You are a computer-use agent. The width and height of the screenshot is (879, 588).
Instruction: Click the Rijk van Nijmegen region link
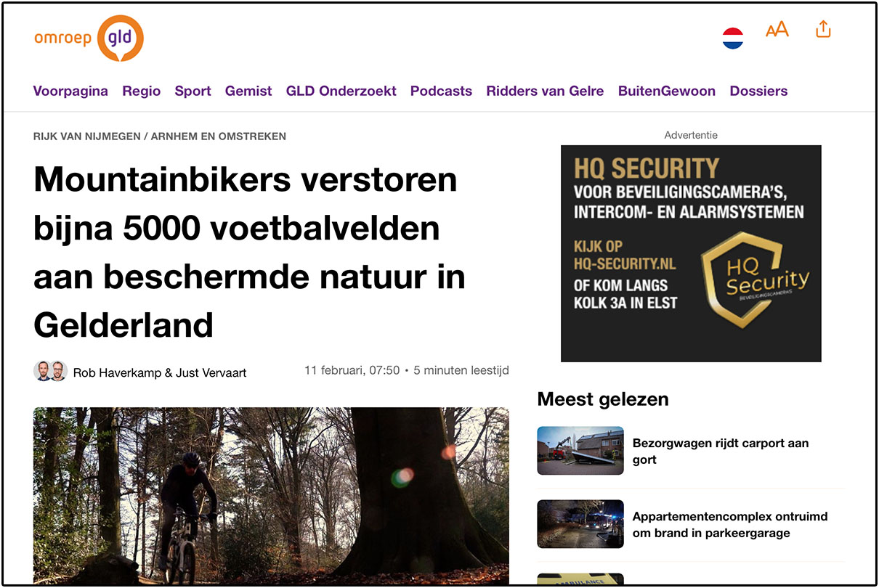86,136
